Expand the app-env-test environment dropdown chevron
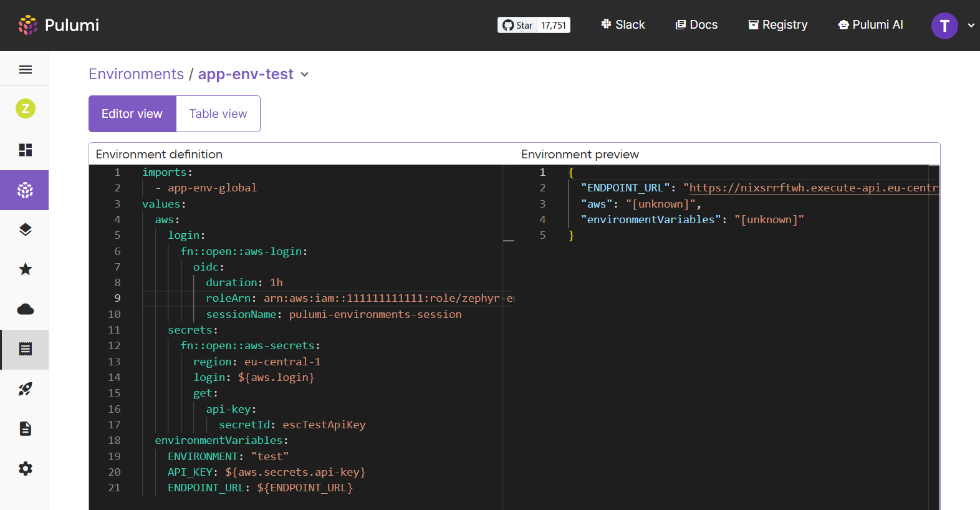 (305, 75)
